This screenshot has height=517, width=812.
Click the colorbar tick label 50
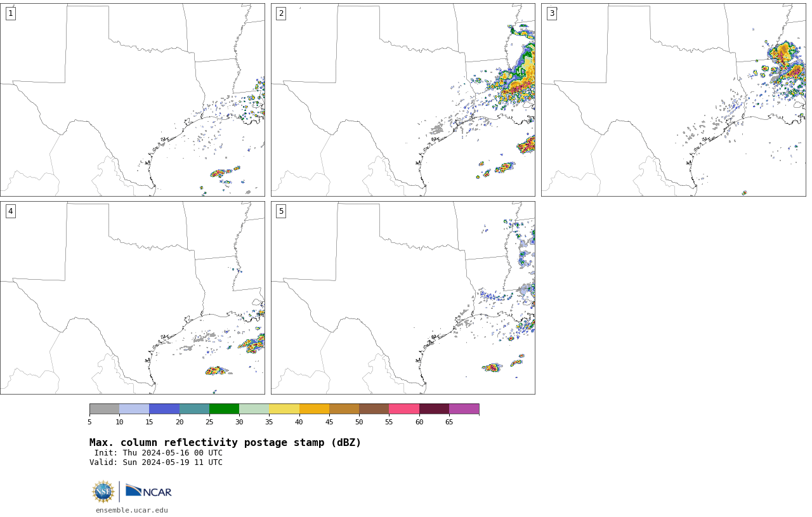click(359, 422)
